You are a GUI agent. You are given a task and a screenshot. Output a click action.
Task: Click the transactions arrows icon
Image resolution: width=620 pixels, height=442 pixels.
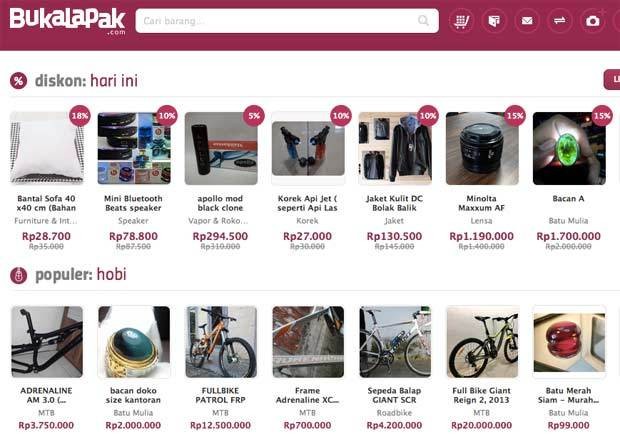tap(560, 21)
